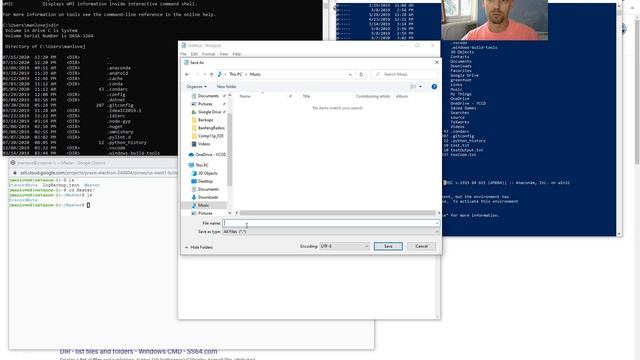
Task: Open pinned Documents at top of navigation pane
Action: click(208, 96)
